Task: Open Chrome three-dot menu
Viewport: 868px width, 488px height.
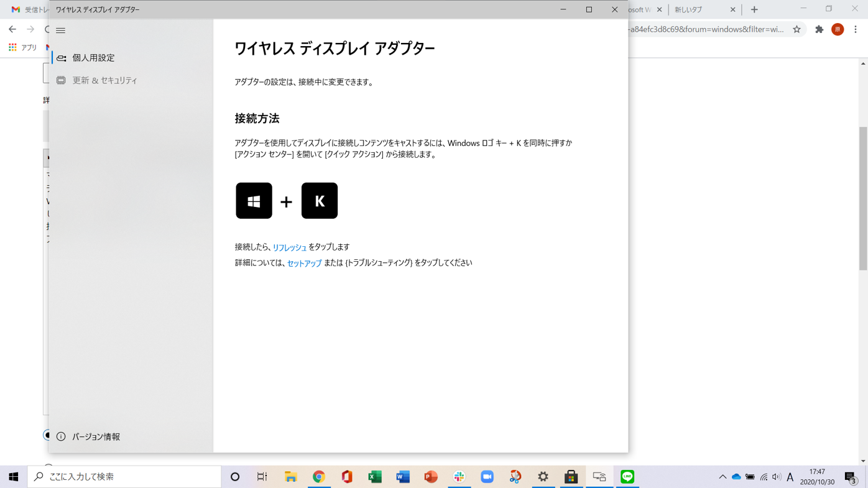Action: pos(856,29)
